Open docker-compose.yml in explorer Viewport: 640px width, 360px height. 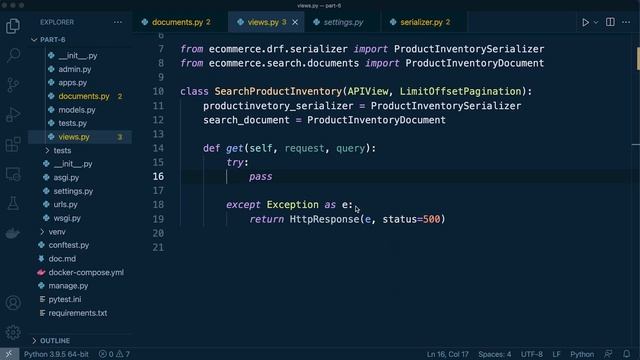86,272
